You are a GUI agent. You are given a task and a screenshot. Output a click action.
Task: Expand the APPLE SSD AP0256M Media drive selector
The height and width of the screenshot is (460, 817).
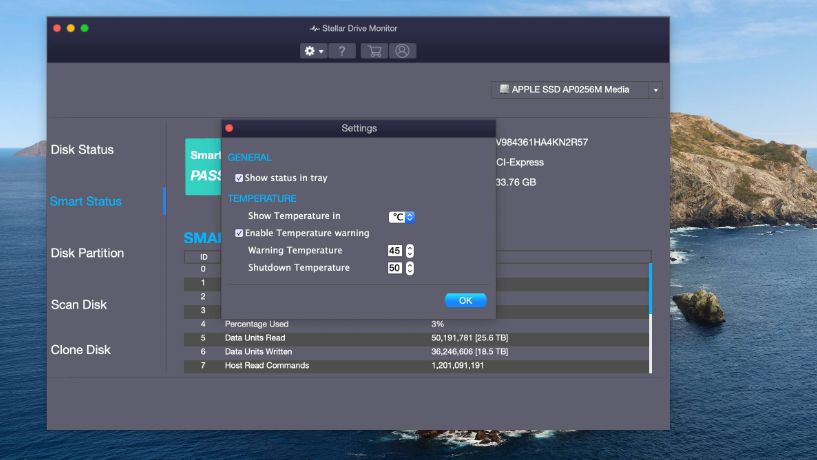pyautogui.click(x=656, y=90)
